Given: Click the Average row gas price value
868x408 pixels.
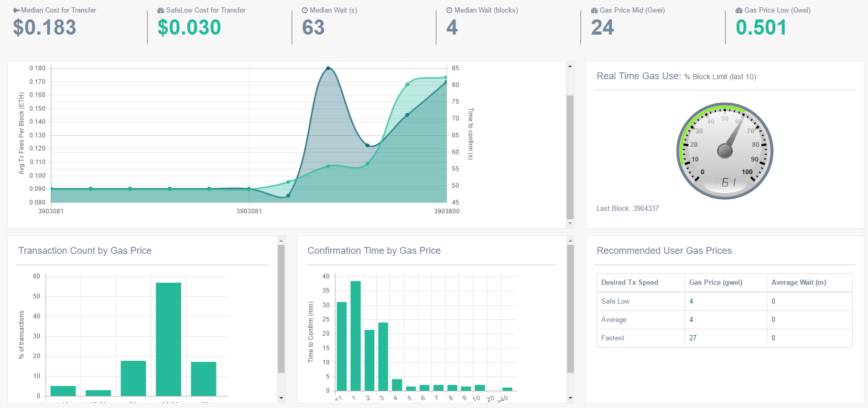Looking at the screenshot, I should click(x=691, y=320).
